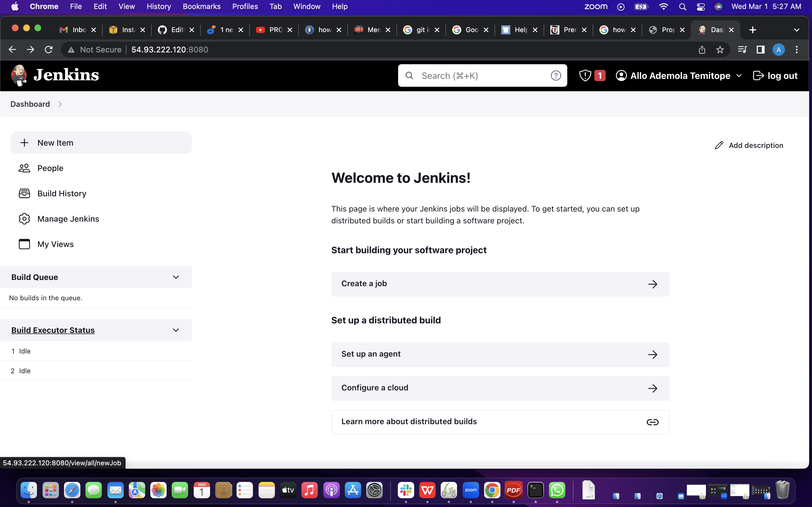812x507 pixels.
Task: Click the battery charging indicator
Action: pyautogui.click(x=641, y=6)
